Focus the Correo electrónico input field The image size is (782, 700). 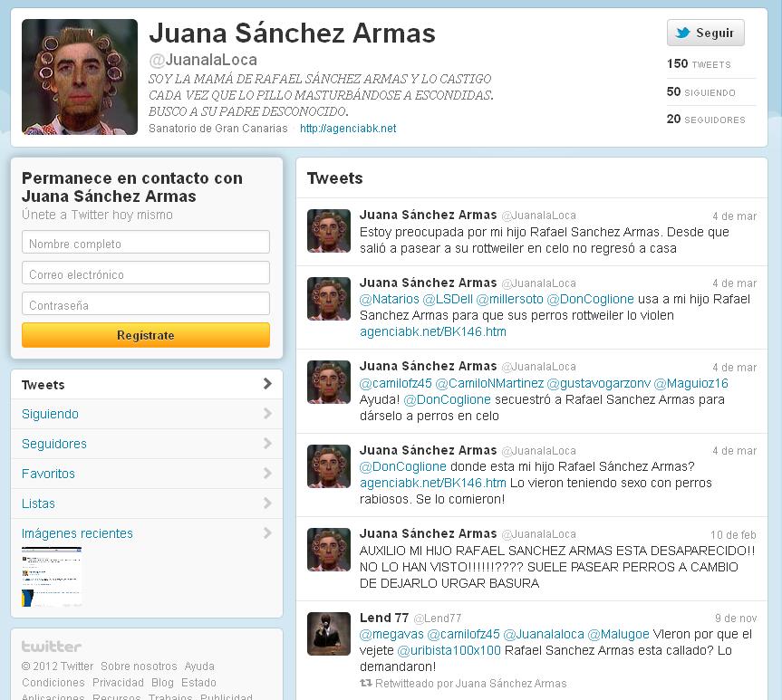[x=146, y=273]
